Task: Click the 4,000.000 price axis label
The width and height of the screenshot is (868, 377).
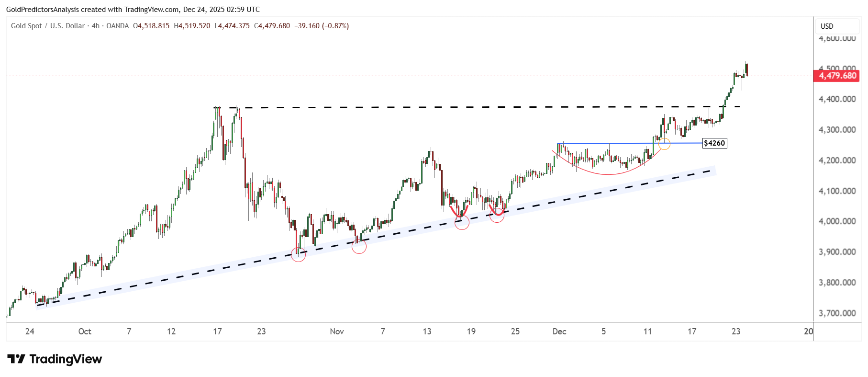Action: (x=837, y=221)
